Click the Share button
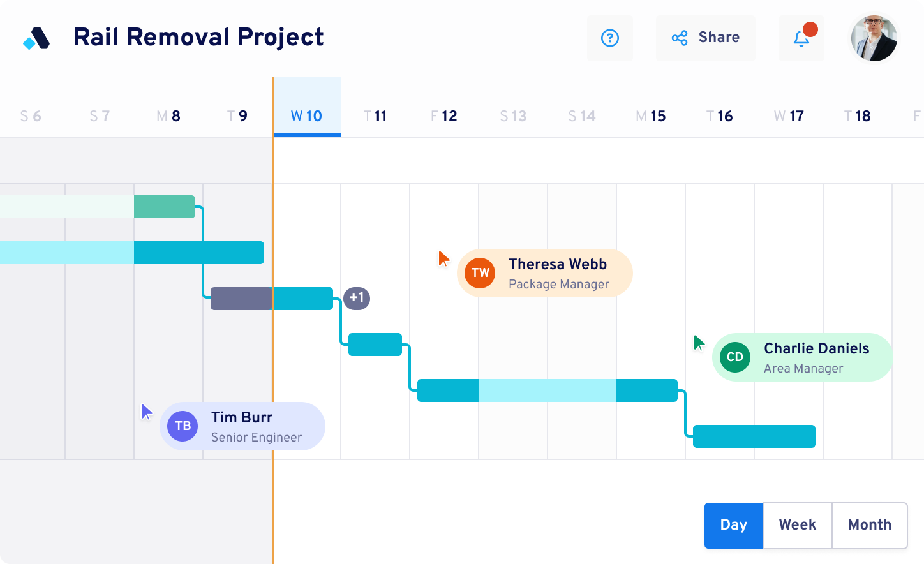 coord(706,38)
